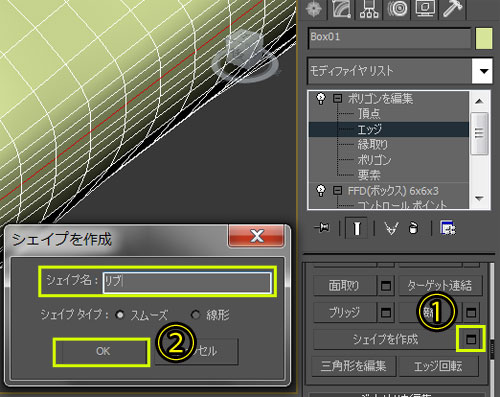Open the Motion panel wheel tab

397,8
